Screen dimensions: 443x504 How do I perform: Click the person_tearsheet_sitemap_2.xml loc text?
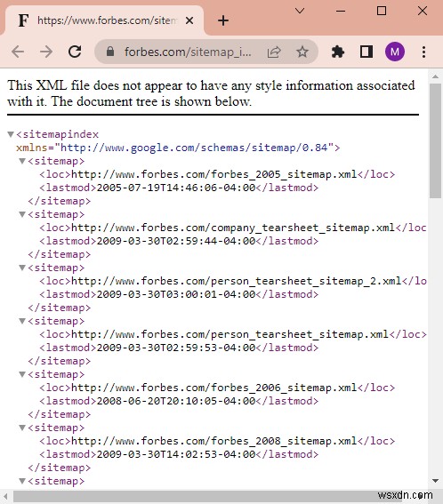coord(236,281)
